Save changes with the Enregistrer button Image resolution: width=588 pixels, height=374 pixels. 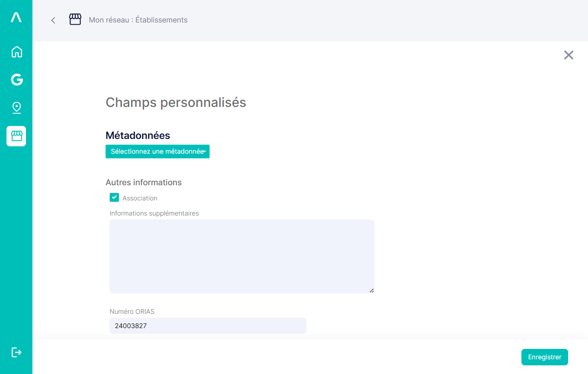(545, 357)
